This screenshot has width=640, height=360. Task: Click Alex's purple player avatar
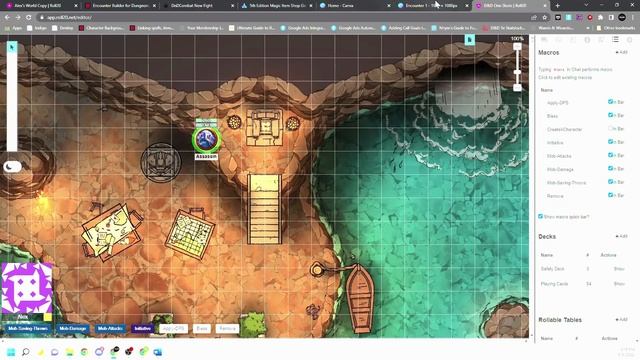pos(27,288)
